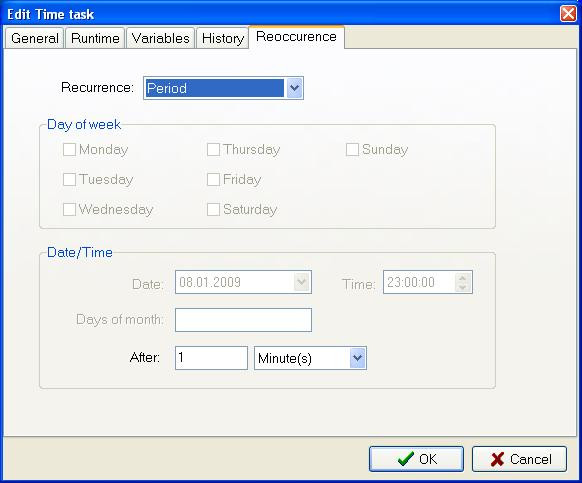Click the Minute(s) dropdown arrow

tap(357, 358)
